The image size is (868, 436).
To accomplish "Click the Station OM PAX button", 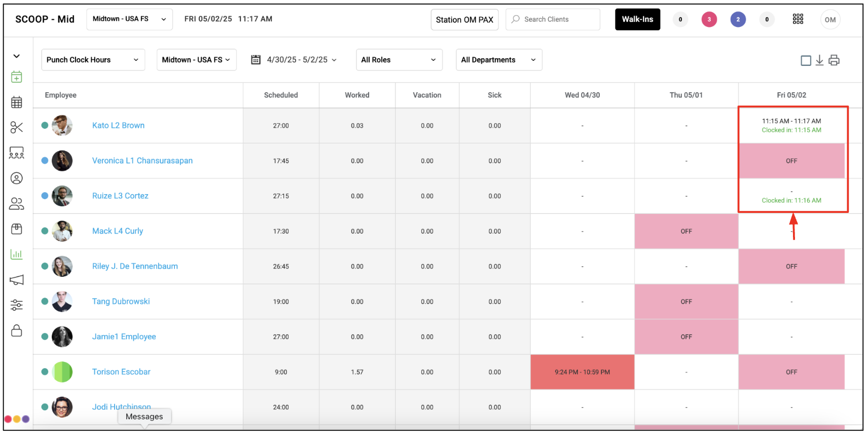I will click(464, 20).
